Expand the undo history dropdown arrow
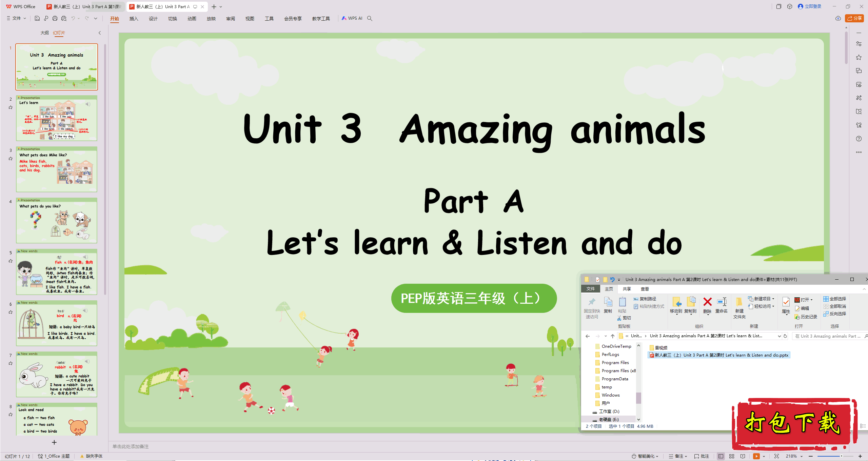This screenshot has width=868, height=461. 79,18
